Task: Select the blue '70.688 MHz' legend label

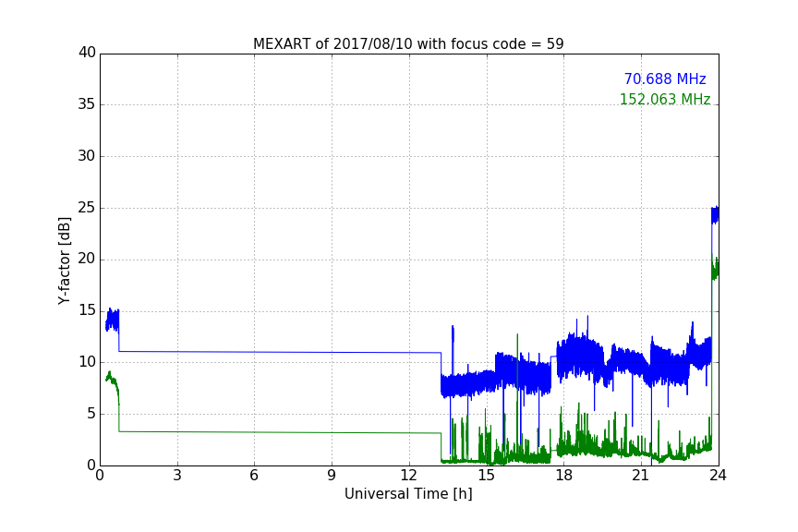Action: [665, 79]
